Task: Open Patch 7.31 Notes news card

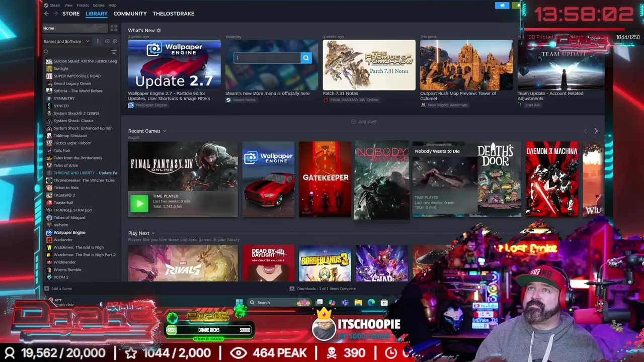Action: 369,71
